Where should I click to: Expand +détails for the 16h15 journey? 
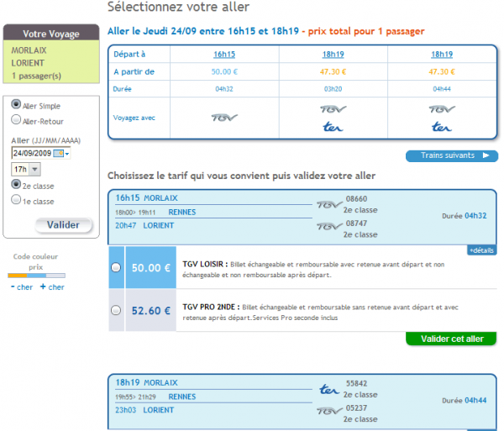[480, 250]
